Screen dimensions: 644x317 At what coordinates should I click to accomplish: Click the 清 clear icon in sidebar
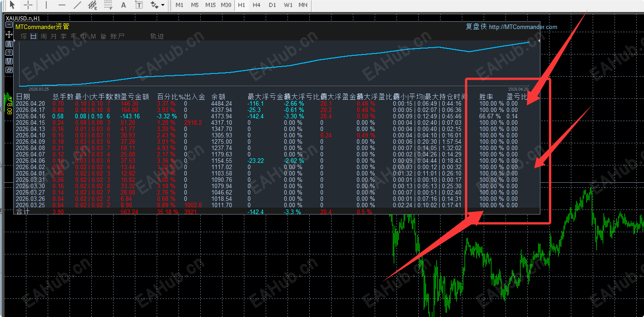click(9, 44)
